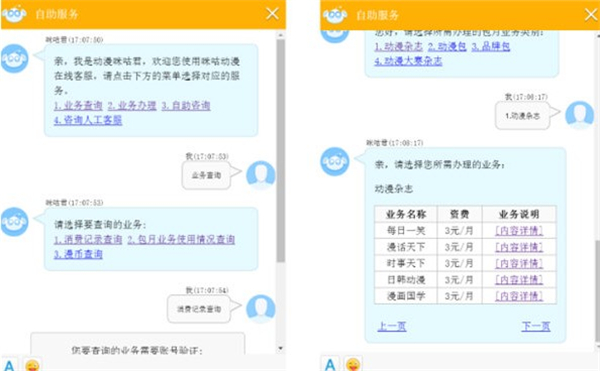600x371 pixels.
Task: Choose the 2.包月业务使用情况查询 link
Action: [x=181, y=239]
